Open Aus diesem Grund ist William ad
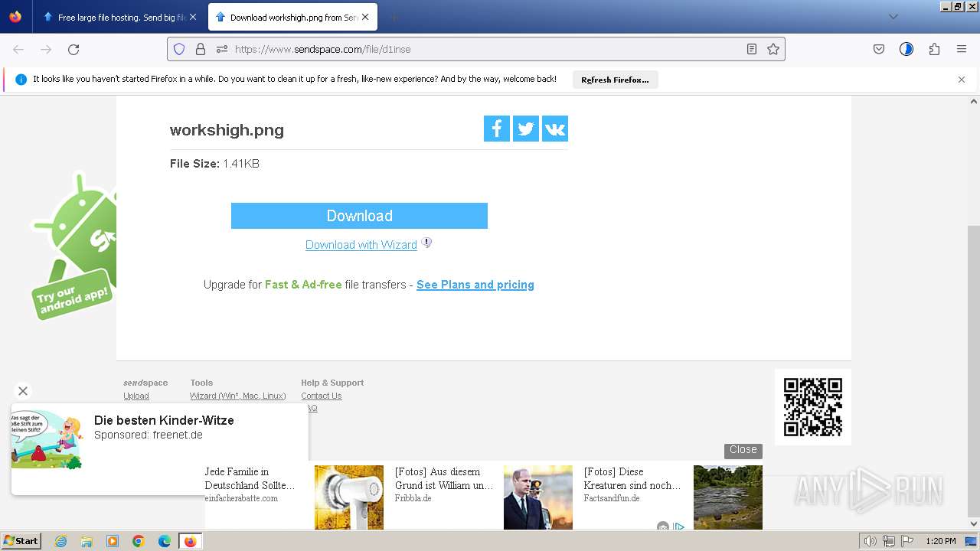The height and width of the screenshot is (551, 980). point(444,478)
